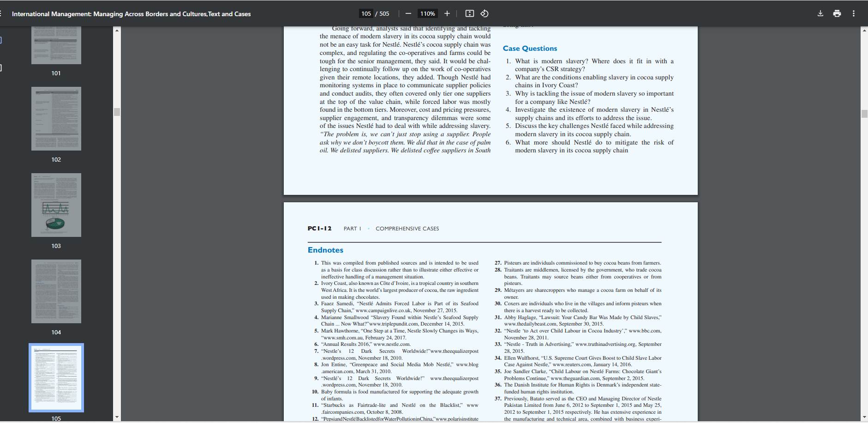This screenshot has width=868, height=423.
Task: Toggle the sidebar menu icon
Action: tap(1, 13)
